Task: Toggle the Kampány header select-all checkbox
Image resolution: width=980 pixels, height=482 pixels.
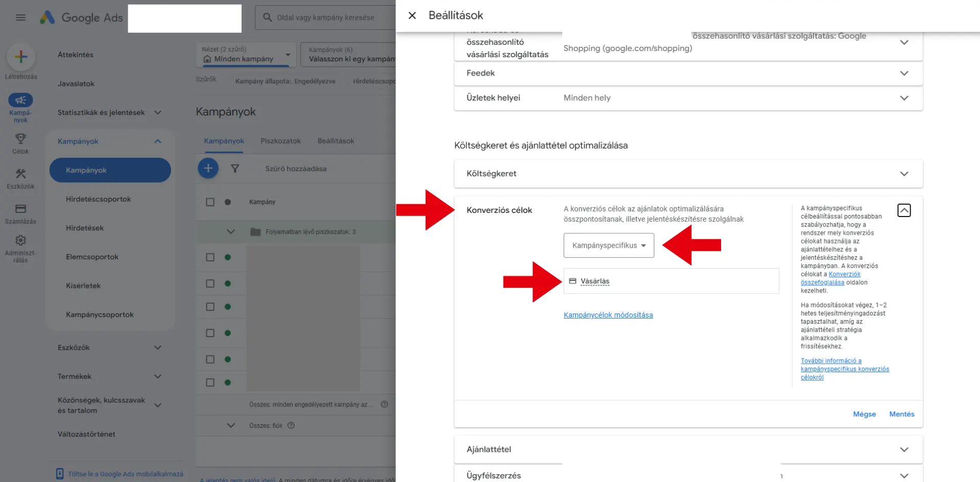Action: coord(210,202)
